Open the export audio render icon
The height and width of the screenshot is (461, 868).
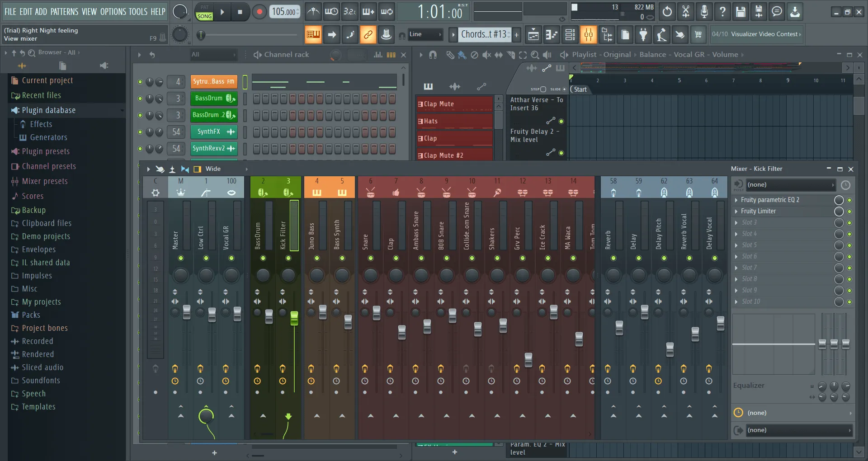coord(795,12)
